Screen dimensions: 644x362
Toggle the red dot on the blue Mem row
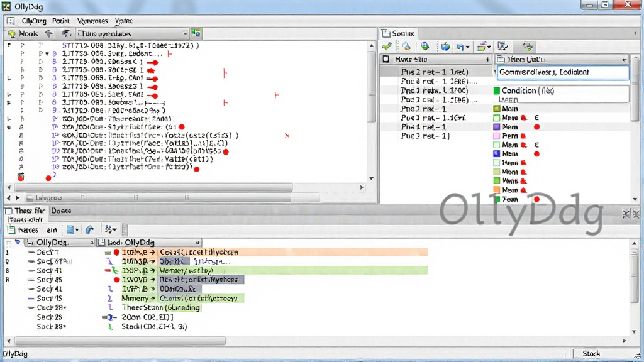click(536, 154)
